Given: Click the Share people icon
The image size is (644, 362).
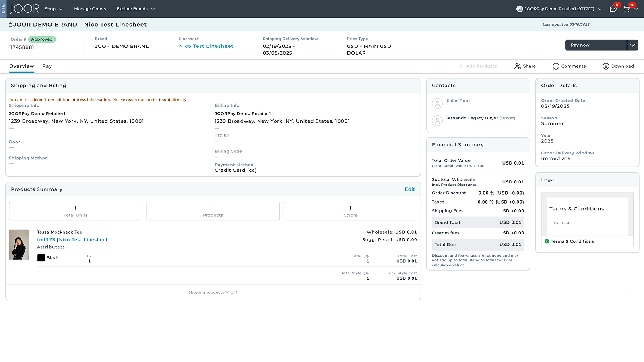Looking at the screenshot, I should (x=518, y=66).
